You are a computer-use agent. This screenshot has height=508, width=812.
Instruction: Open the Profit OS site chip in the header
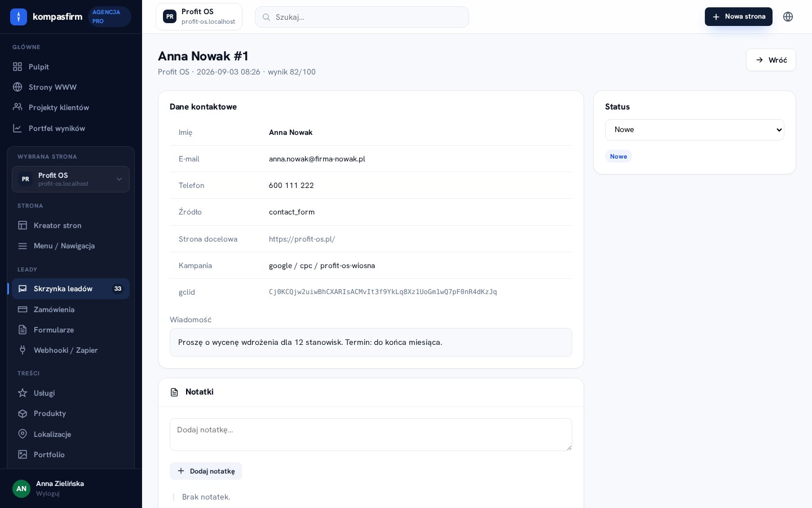click(199, 17)
